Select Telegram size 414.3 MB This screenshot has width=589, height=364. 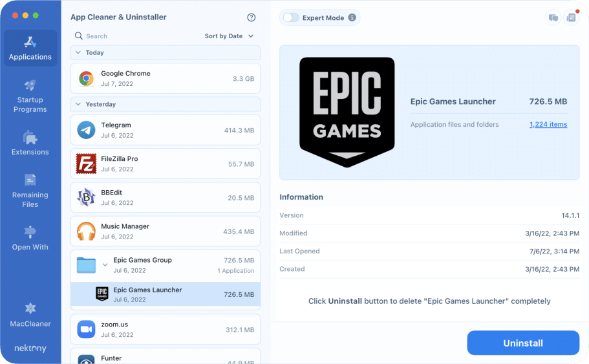coord(239,131)
